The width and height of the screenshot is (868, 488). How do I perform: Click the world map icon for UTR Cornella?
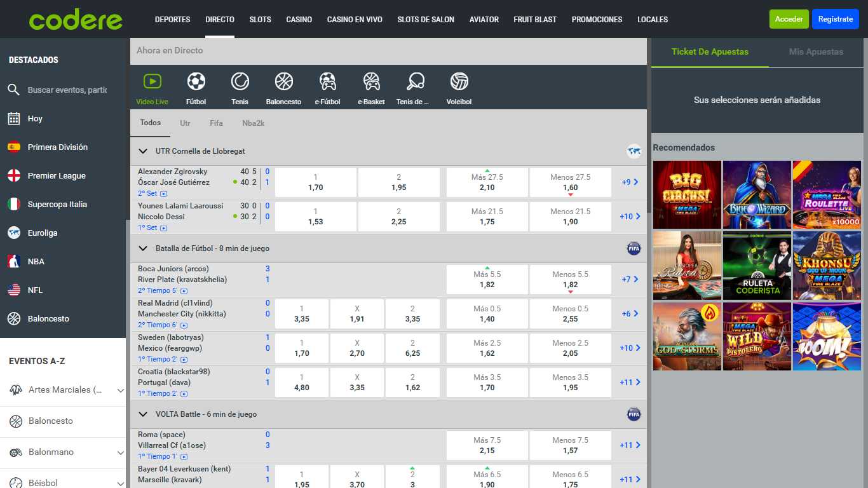click(634, 151)
